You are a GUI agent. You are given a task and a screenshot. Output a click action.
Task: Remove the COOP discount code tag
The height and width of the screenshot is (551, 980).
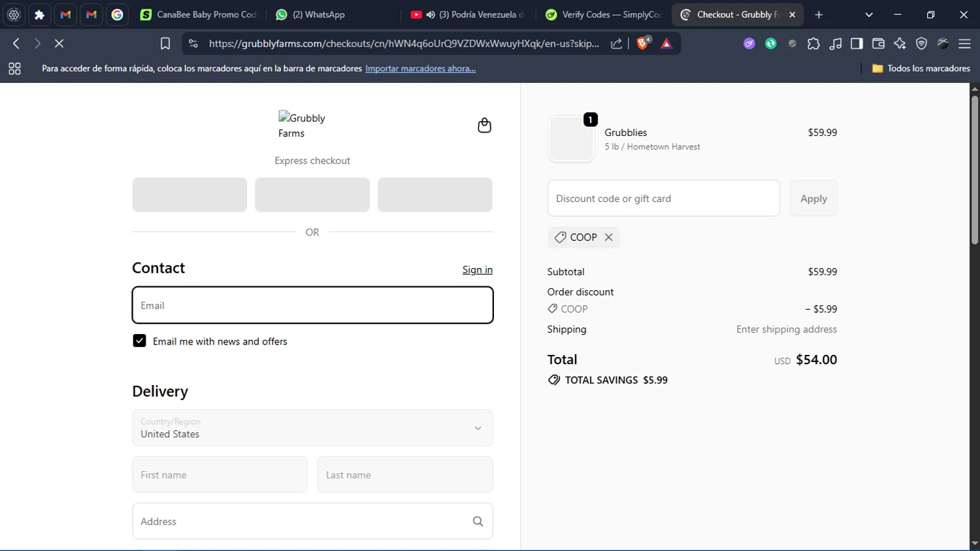pos(608,237)
